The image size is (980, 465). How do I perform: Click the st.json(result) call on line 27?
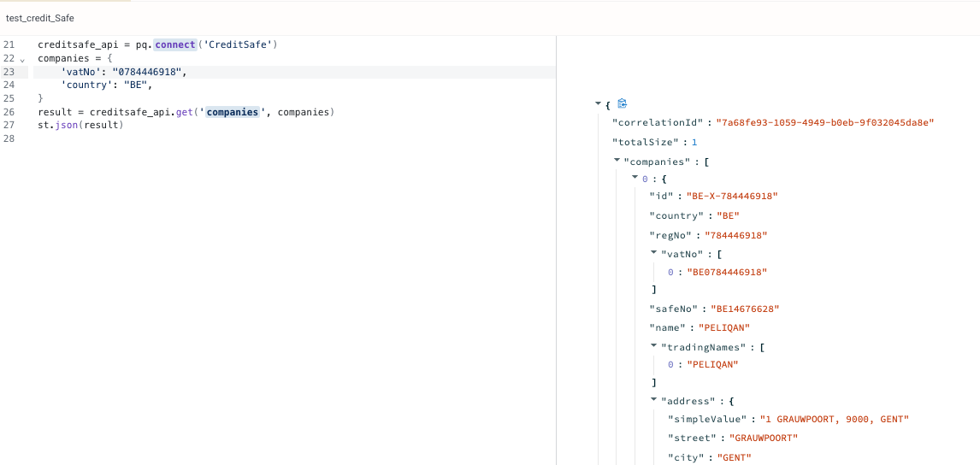[x=80, y=126]
